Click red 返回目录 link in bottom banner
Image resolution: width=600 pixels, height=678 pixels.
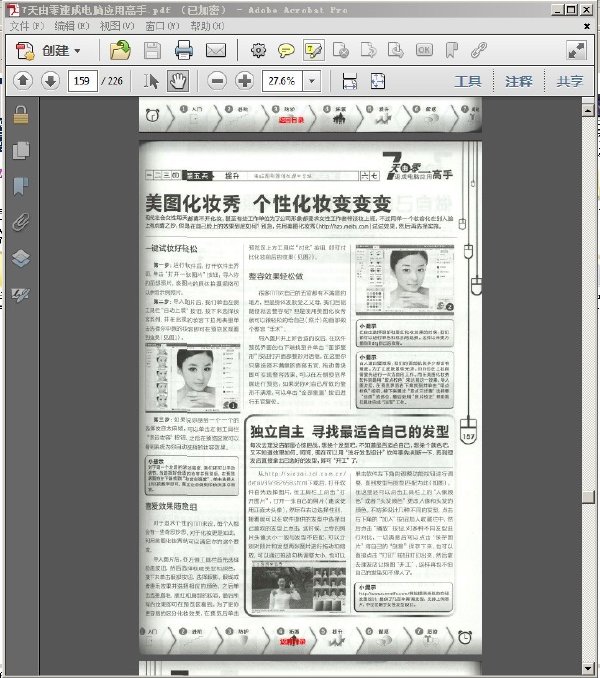click(x=293, y=641)
